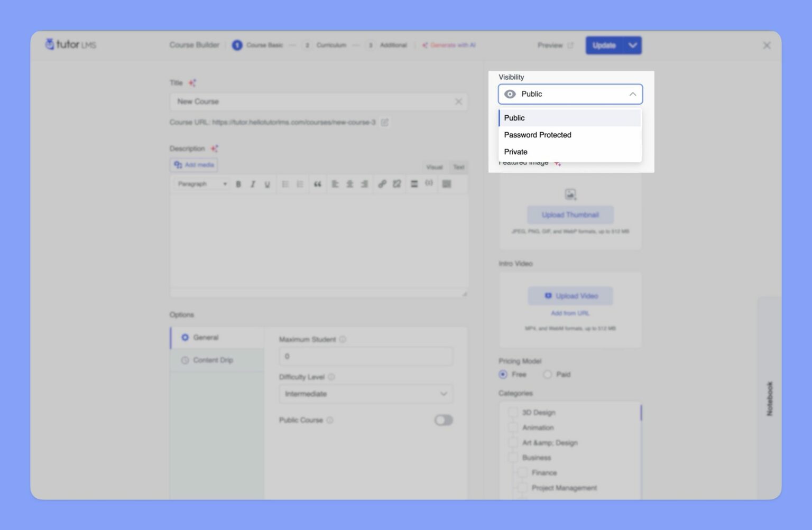The image size is (812, 530).
Task: Click the Italic formatting icon
Action: (x=253, y=184)
